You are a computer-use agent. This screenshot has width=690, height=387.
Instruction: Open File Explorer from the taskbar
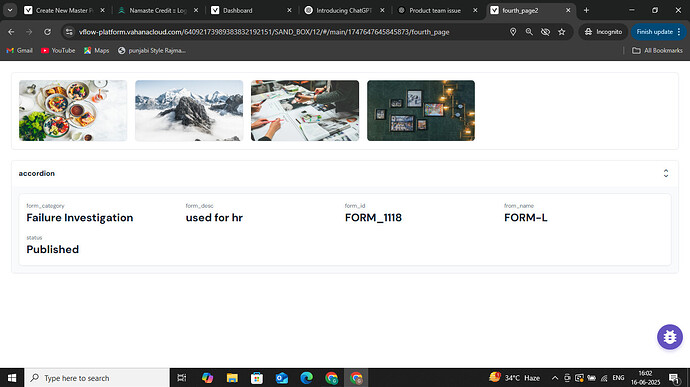[232, 378]
